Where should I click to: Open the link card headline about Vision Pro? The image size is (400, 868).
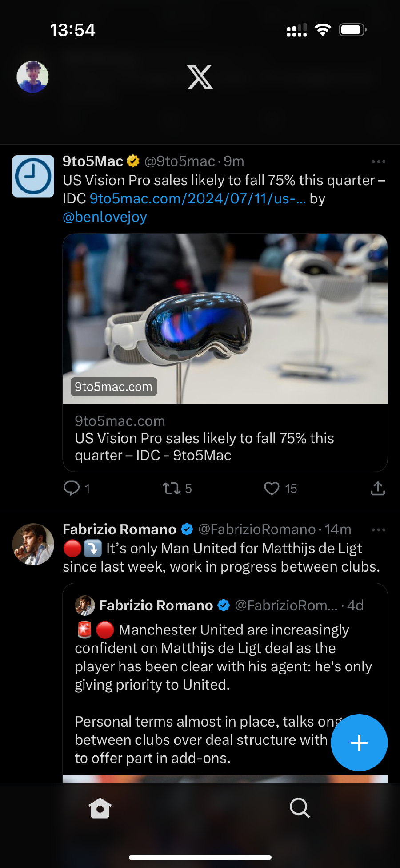click(x=204, y=447)
